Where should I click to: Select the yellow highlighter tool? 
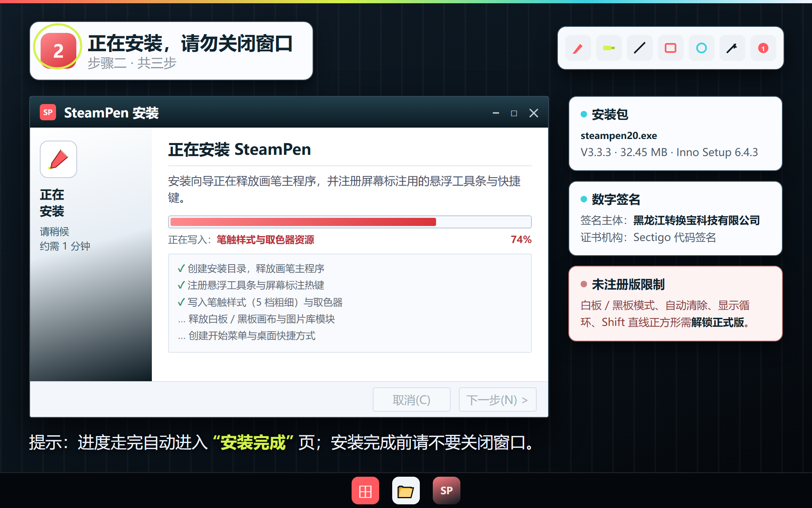click(x=609, y=48)
